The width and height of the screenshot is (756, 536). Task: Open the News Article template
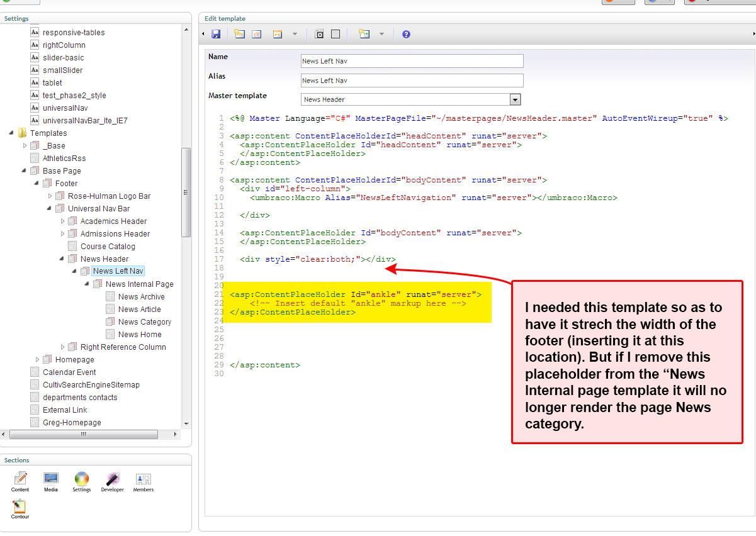tap(140, 309)
